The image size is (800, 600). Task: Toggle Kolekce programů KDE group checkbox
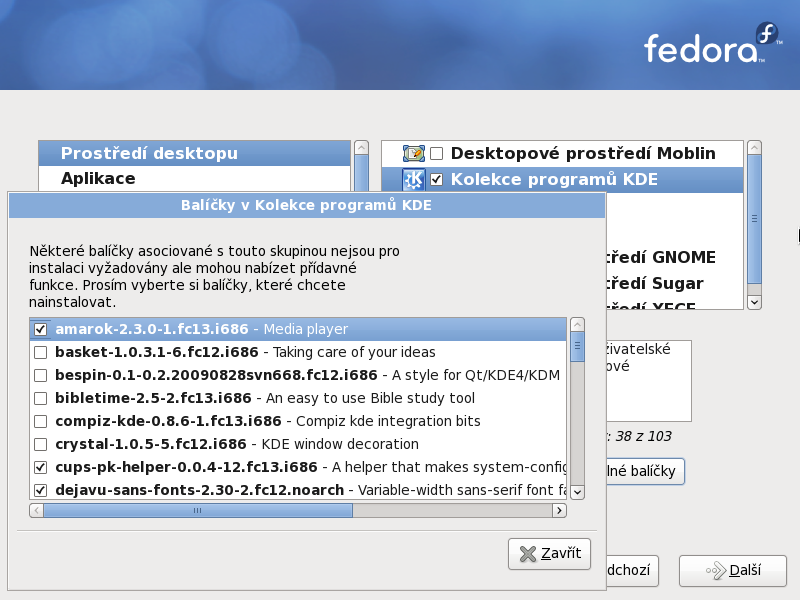tap(437, 180)
